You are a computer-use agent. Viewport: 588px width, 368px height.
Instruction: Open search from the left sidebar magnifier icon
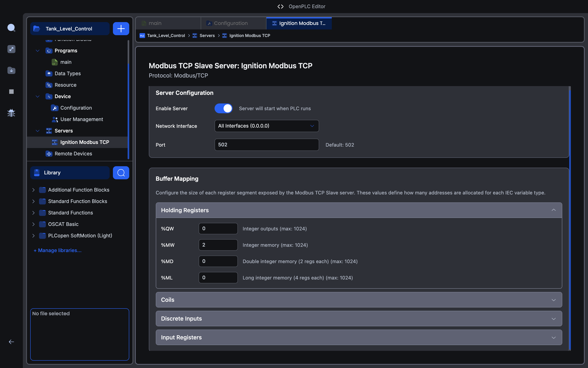point(11,28)
